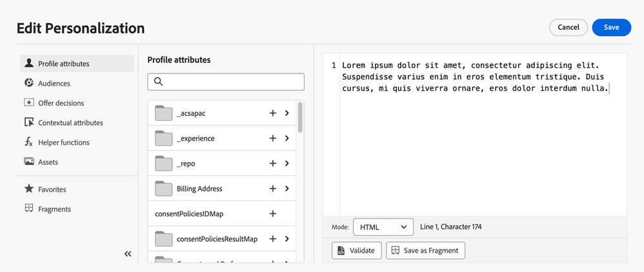This screenshot has width=644, height=272.
Task: Click the Fragments icon in sidebar
Action: click(x=28, y=209)
